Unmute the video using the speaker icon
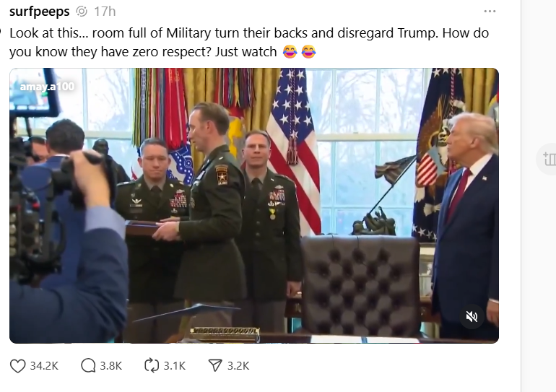The height and width of the screenshot is (392, 556). click(x=472, y=316)
